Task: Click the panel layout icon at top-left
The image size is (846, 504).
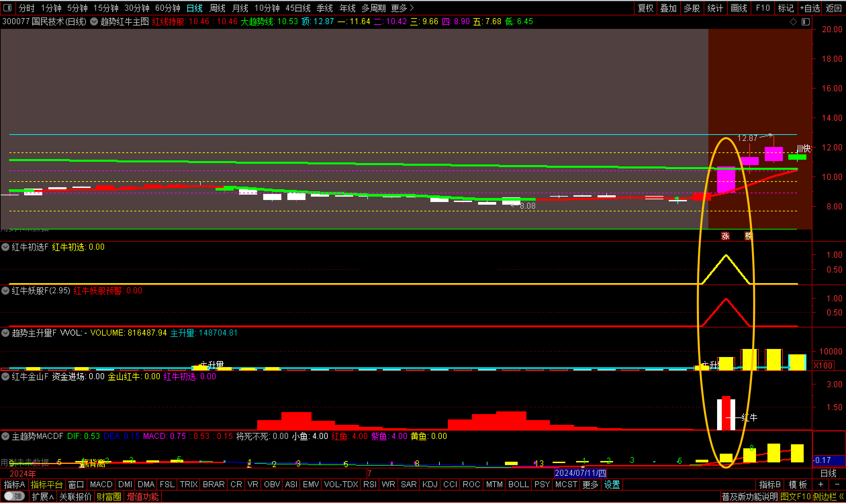Action: point(7,7)
